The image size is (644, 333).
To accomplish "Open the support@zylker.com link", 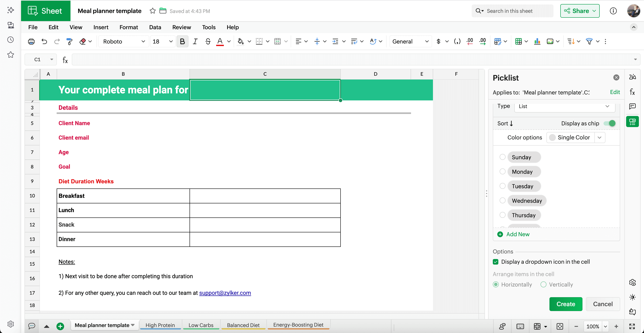I will pyautogui.click(x=225, y=293).
